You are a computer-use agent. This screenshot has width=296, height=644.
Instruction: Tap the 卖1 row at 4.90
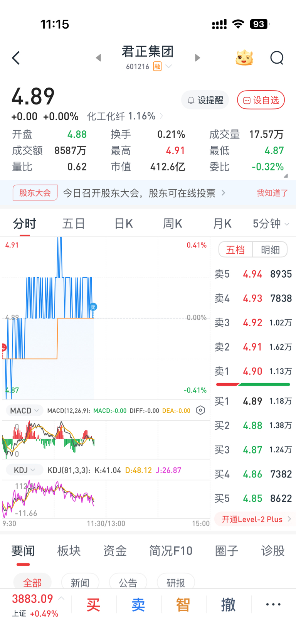click(x=253, y=371)
